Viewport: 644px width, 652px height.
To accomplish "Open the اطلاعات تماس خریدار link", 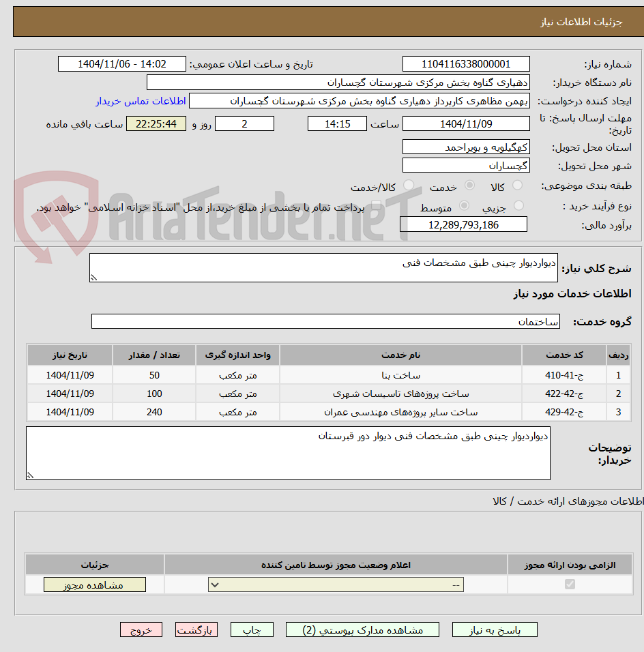I will click(141, 101).
